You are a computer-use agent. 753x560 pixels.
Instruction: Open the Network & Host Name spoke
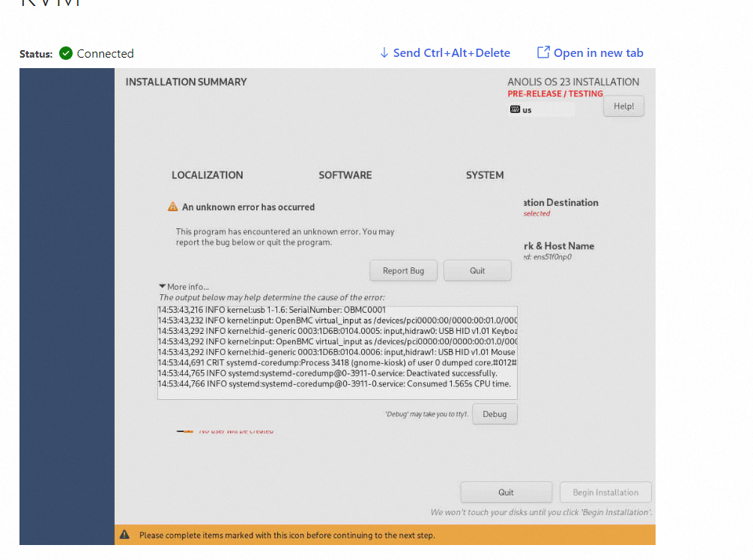[559, 246]
